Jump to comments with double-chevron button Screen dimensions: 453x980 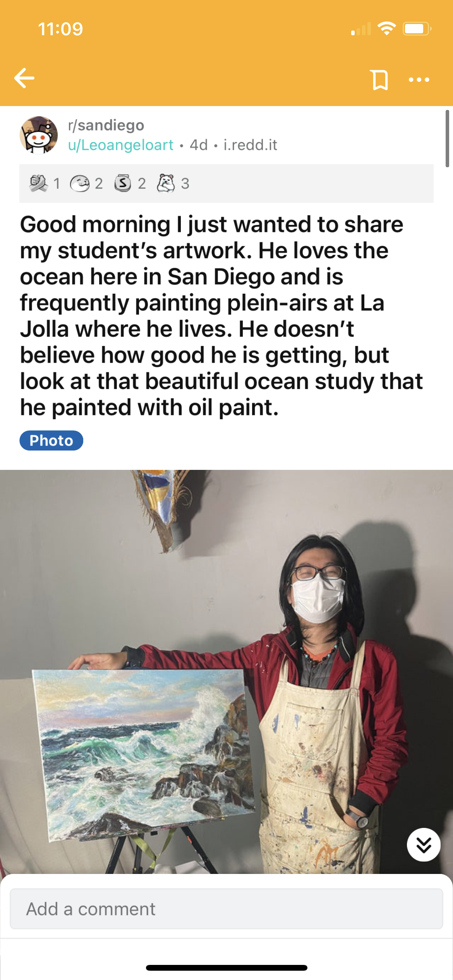tap(424, 845)
